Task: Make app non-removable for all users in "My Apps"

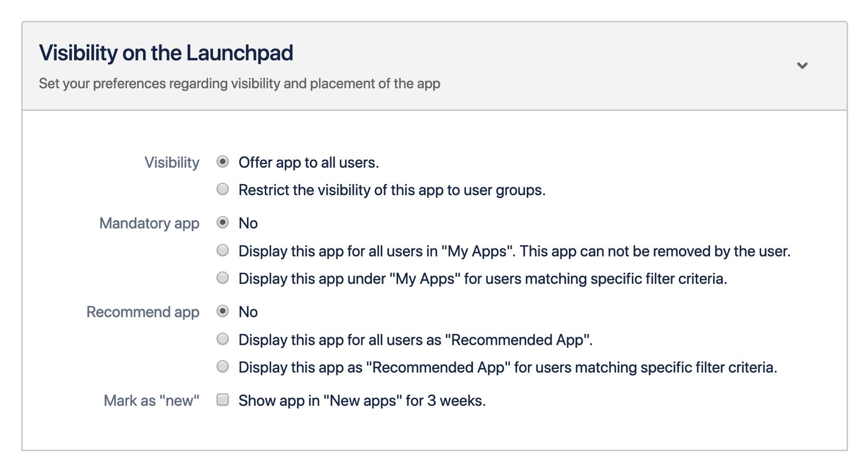Action: (x=222, y=250)
